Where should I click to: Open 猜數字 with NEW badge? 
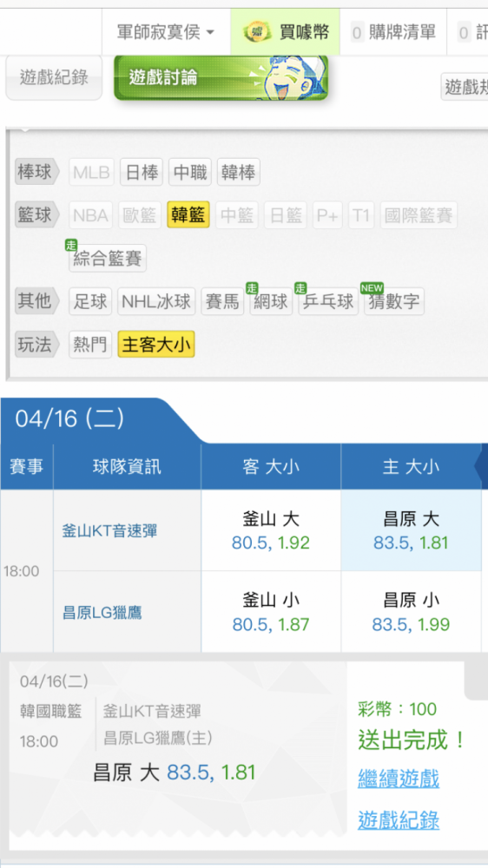coord(393,299)
